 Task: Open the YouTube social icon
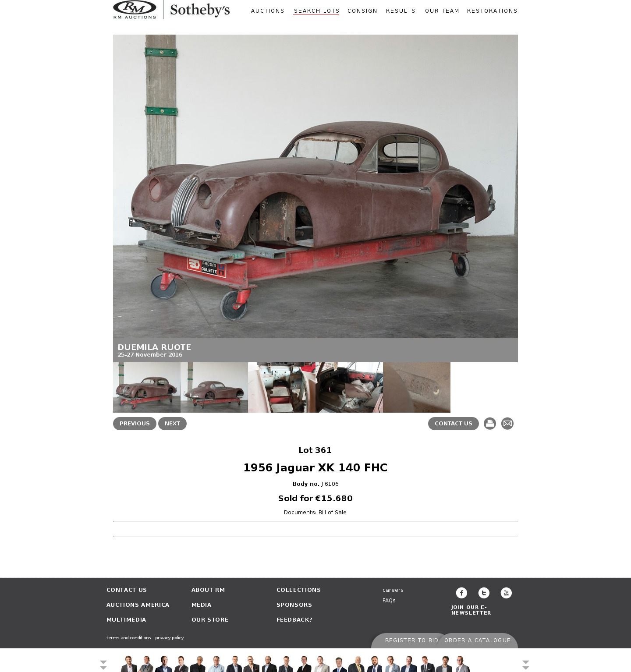(506, 593)
